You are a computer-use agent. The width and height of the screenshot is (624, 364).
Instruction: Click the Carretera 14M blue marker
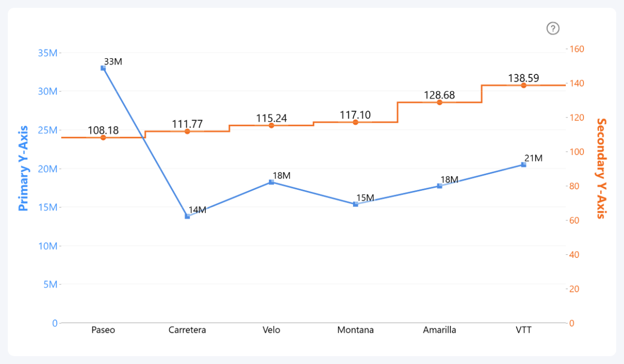(x=187, y=216)
